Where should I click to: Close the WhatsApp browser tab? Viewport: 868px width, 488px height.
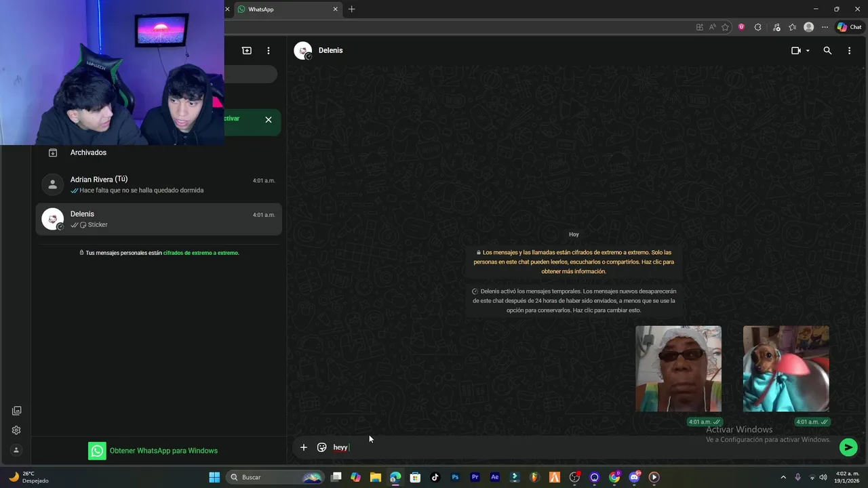[335, 9]
